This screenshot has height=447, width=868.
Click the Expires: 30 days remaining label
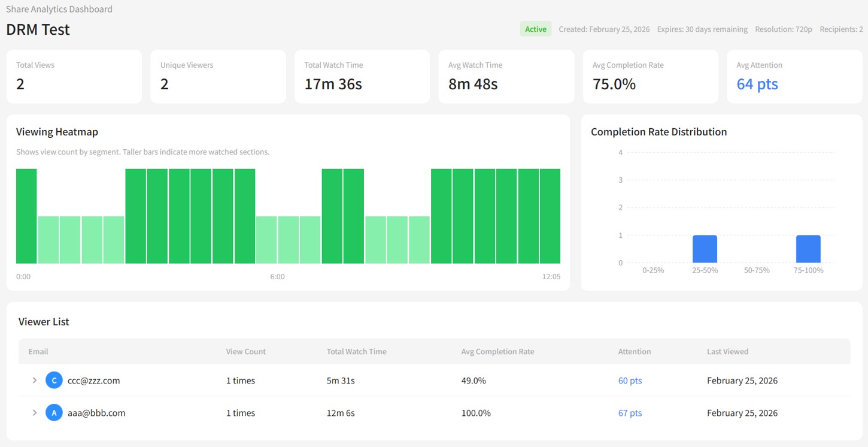[702, 29]
